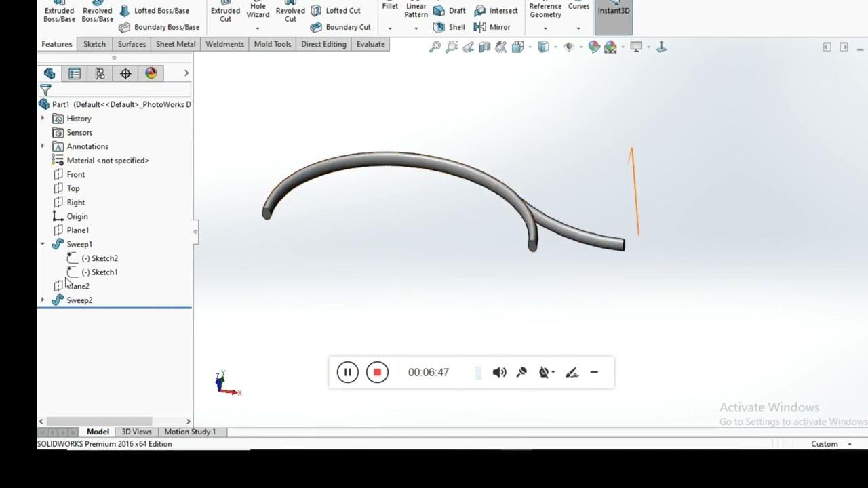Open View Settings monitor icon

636,47
